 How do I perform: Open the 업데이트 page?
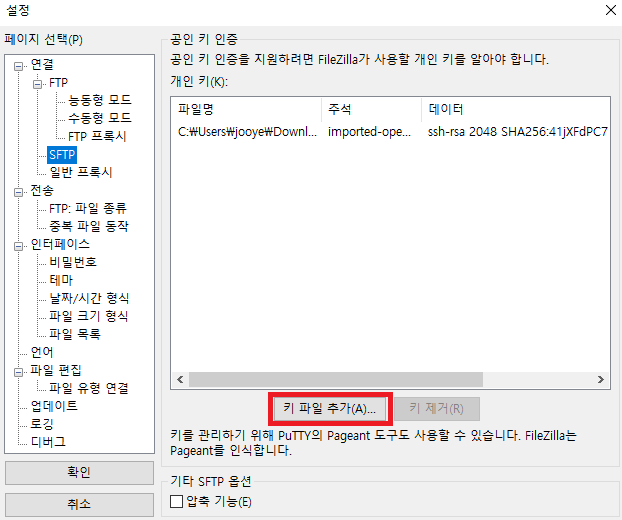pos(54,406)
